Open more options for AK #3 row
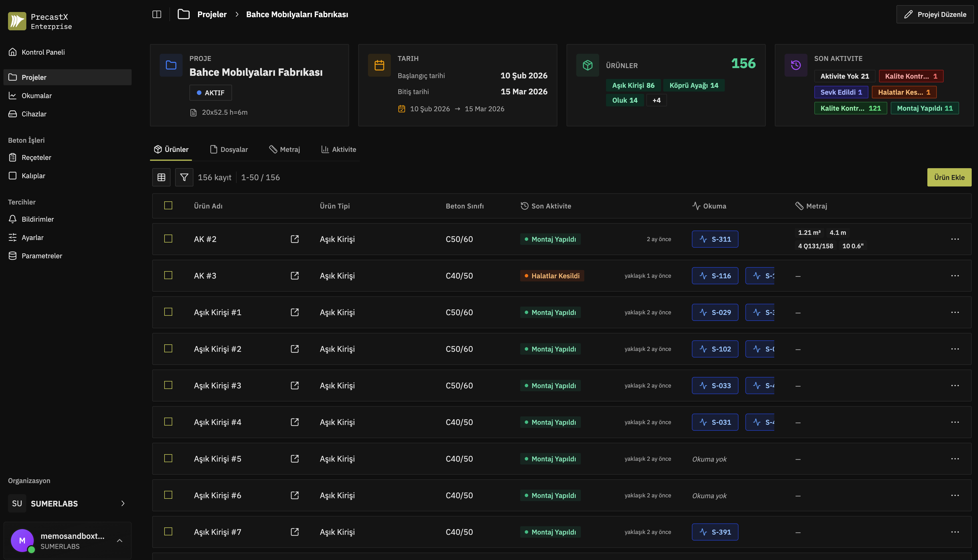This screenshot has width=978, height=560. [955, 276]
